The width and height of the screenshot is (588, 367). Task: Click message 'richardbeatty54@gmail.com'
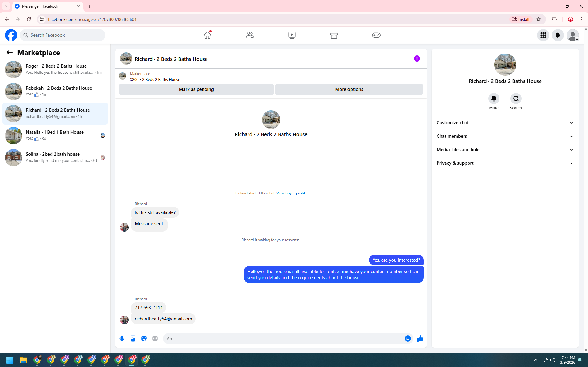tap(163, 319)
